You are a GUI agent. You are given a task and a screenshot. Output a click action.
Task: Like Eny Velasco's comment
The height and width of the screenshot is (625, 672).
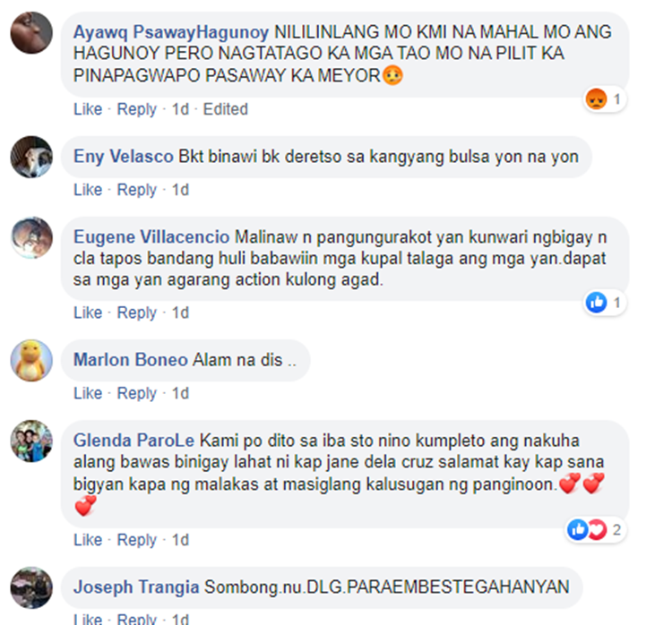tap(88, 190)
